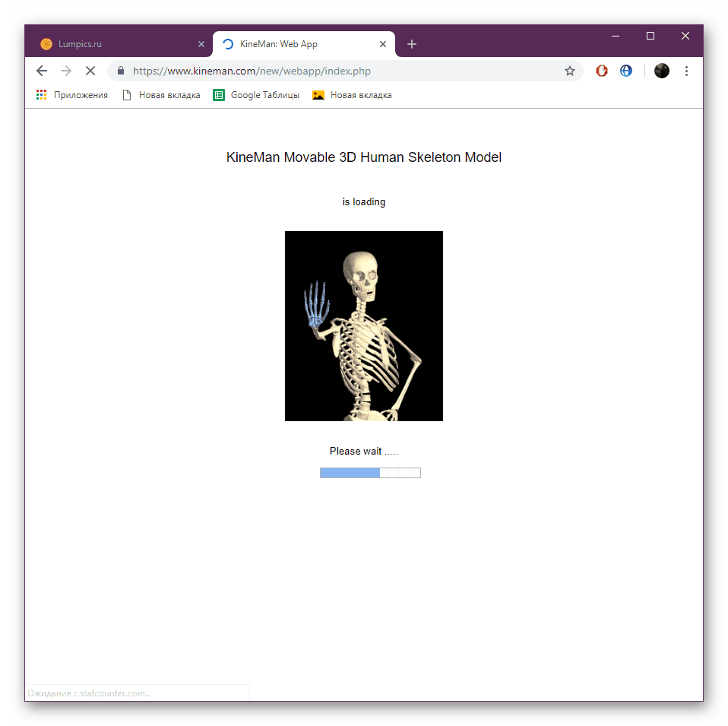Click the blue loading progress bar
728x726 pixels.
pyautogui.click(x=370, y=473)
